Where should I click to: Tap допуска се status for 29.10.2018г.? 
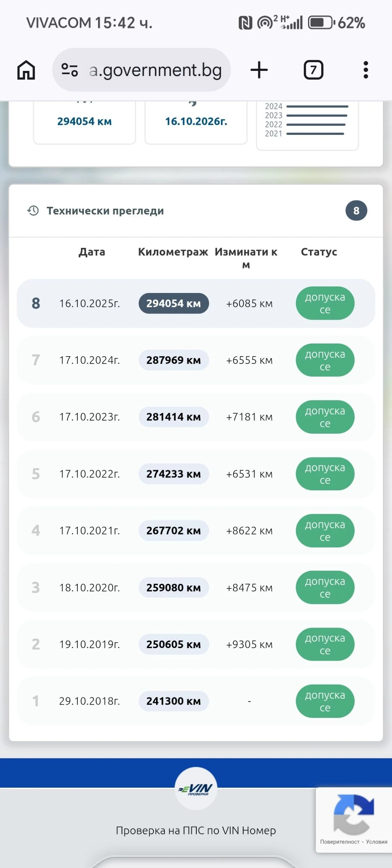[325, 701]
